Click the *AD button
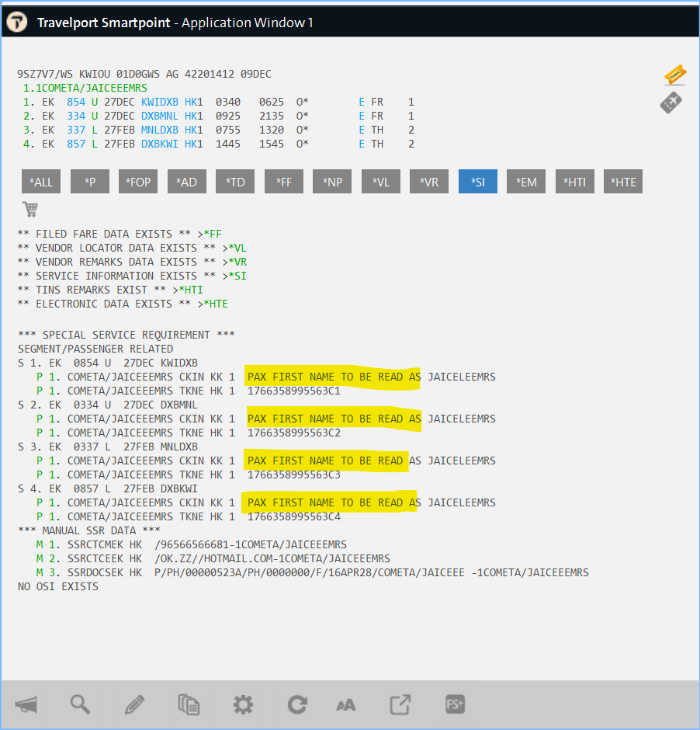This screenshot has width=700, height=730. tap(186, 182)
